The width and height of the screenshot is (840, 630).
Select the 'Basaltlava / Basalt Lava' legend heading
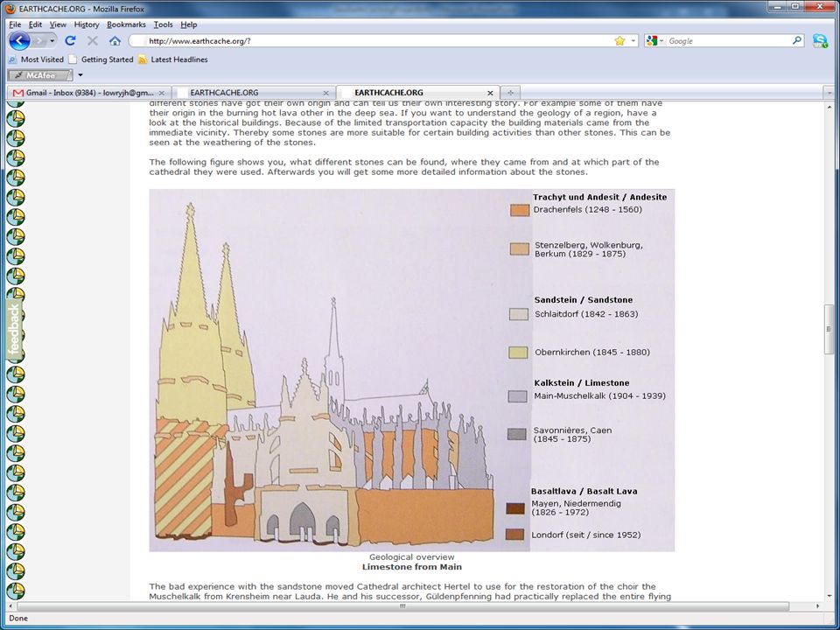click(584, 491)
